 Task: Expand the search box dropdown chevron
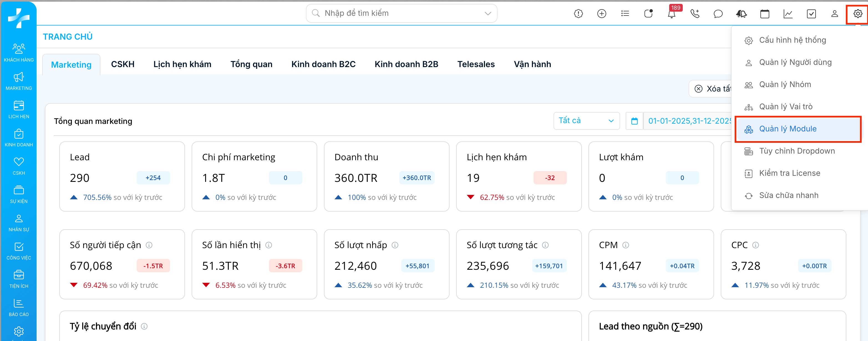[488, 14]
